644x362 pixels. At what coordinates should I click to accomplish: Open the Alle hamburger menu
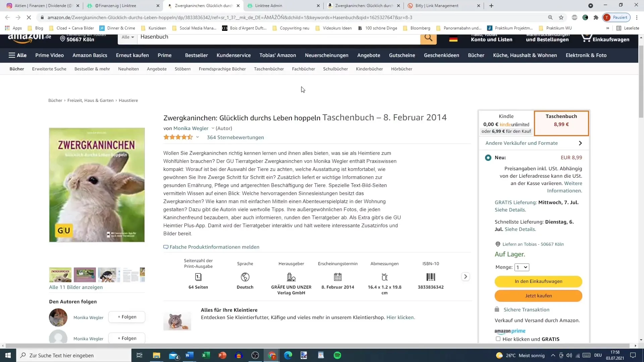[x=17, y=55]
